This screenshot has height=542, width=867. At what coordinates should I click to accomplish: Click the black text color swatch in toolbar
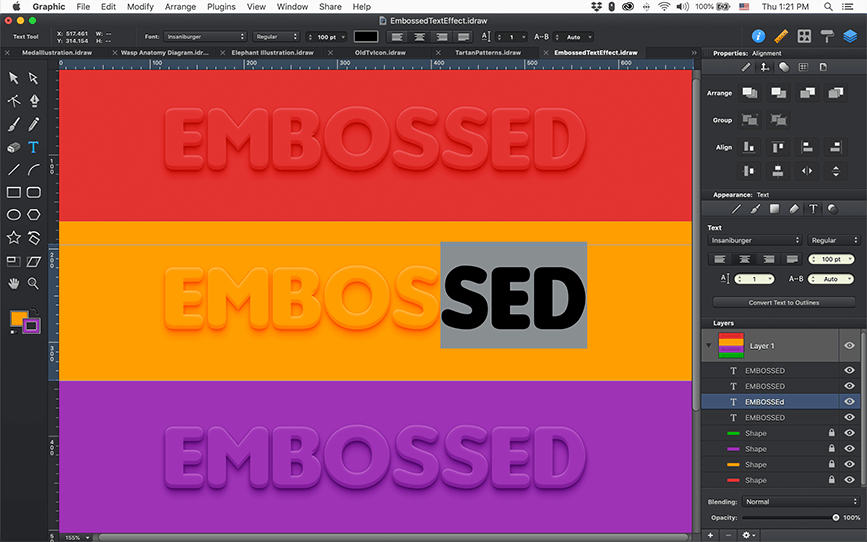[x=366, y=37]
